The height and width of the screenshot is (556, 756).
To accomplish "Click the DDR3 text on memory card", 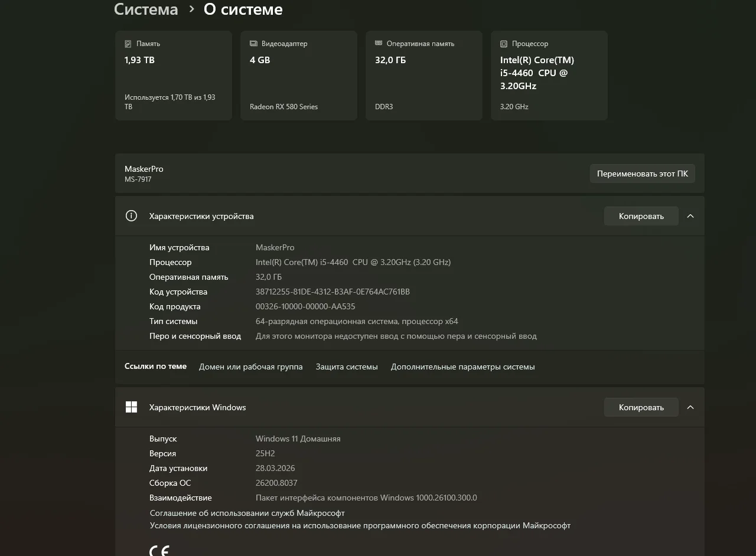I will [x=384, y=107].
